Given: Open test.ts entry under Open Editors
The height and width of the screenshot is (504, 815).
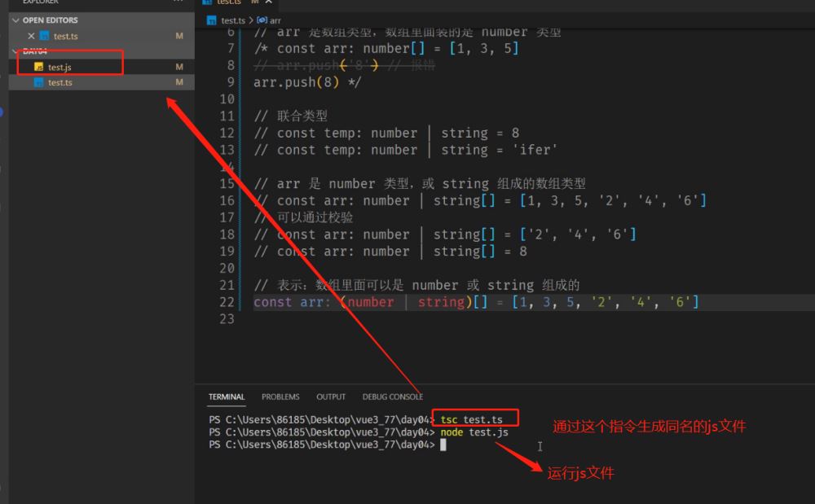Looking at the screenshot, I should [x=65, y=36].
